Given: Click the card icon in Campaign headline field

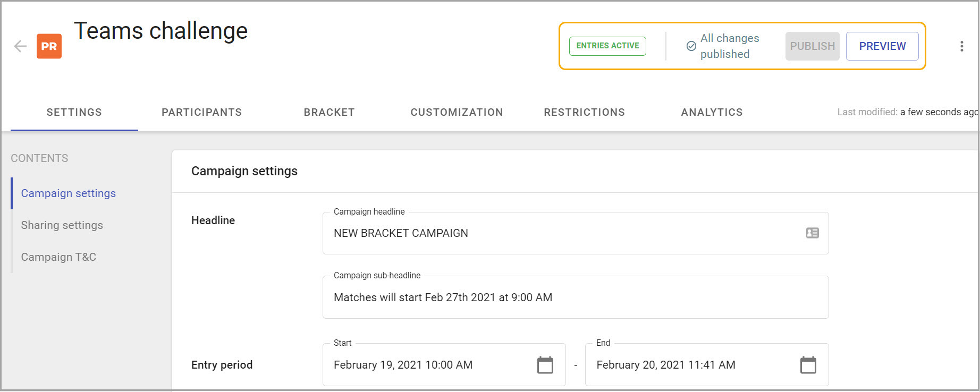Looking at the screenshot, I should pyautogui.click(x=812, y=233).
